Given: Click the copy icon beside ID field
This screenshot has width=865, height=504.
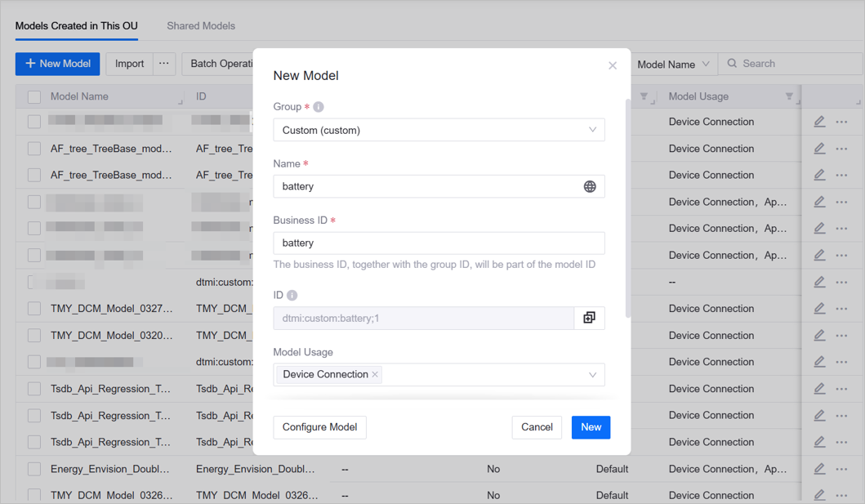Looking at the screenshot, I should [589, 318].
